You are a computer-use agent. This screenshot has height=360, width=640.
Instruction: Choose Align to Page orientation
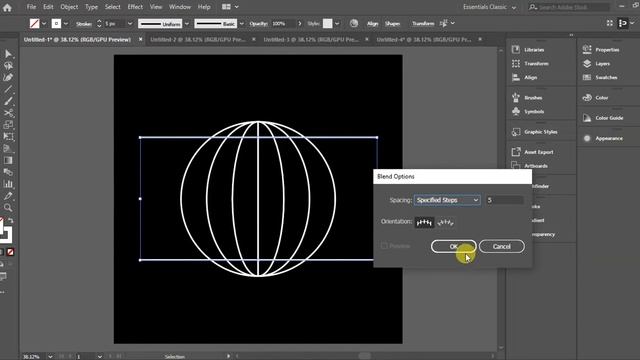coord(424,222)
